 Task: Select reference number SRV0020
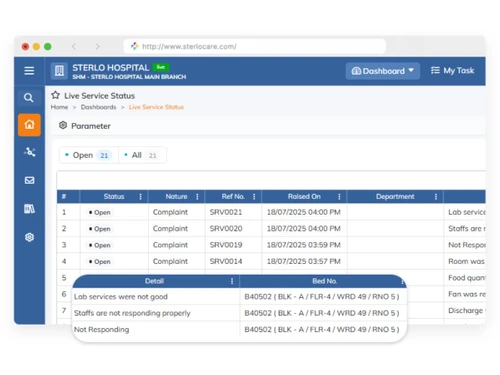pos(226,228)
